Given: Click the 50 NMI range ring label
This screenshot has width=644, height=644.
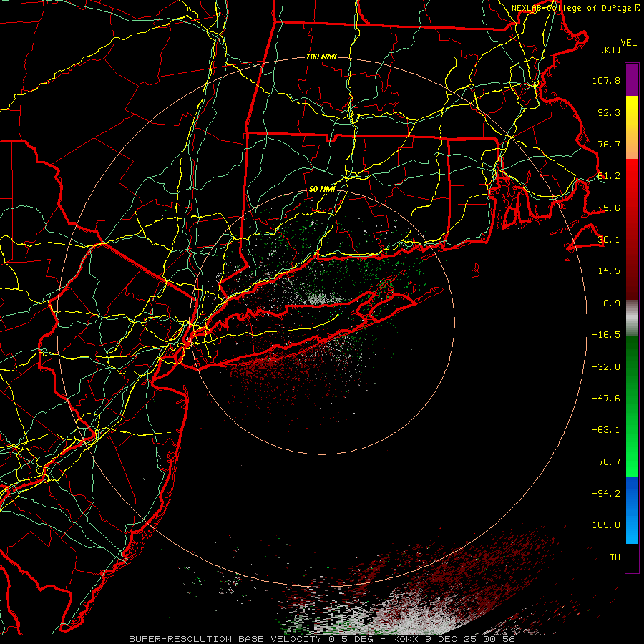Looking at the screenshot, I should (322, 190).
